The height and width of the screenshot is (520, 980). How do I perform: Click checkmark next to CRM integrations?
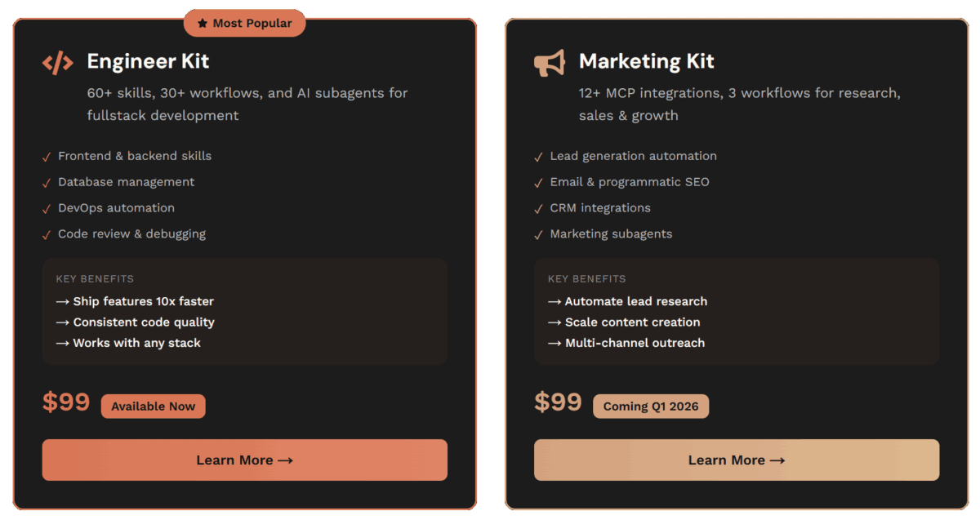pos(538,209)
